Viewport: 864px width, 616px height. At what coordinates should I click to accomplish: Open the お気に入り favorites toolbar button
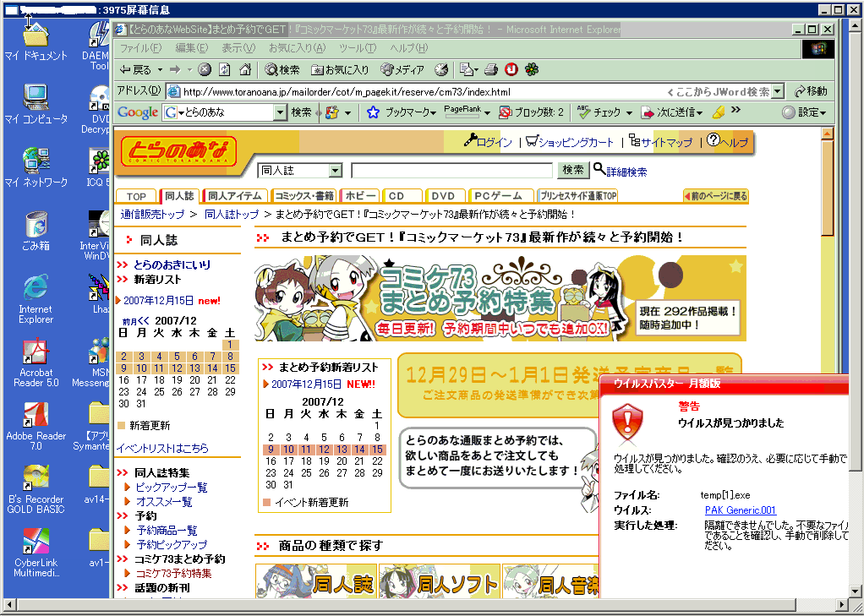click(340, 70)
